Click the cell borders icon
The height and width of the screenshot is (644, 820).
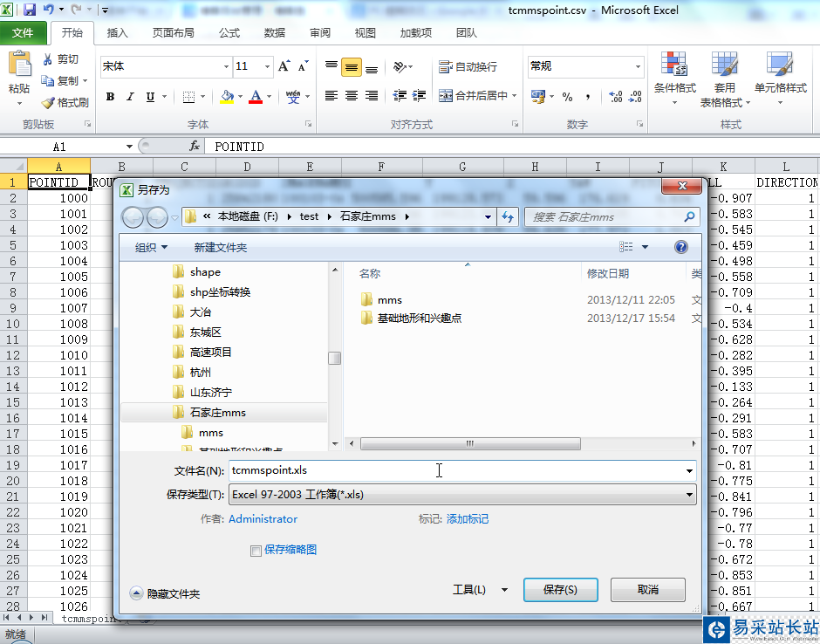[188, 96]
